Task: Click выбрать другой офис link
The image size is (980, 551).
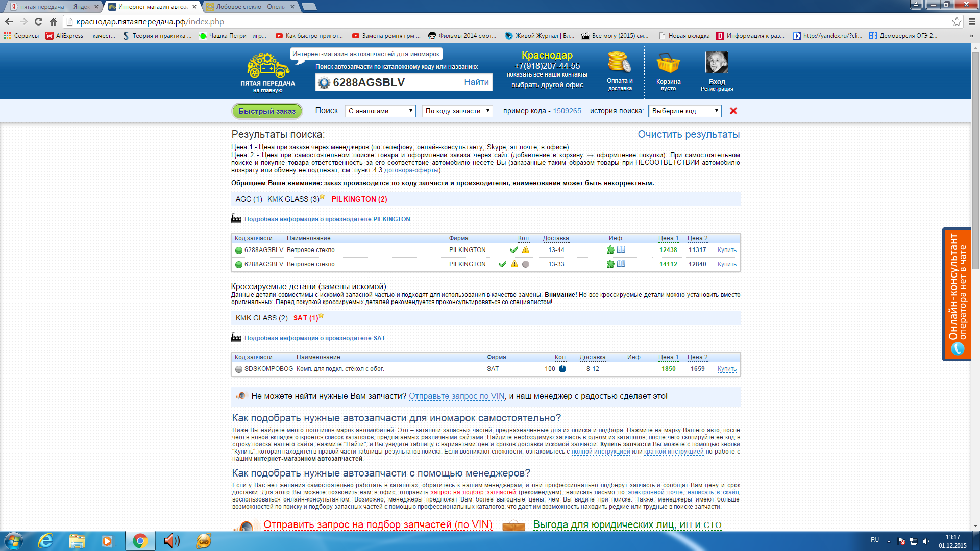Action: click(x=547, y=85)
